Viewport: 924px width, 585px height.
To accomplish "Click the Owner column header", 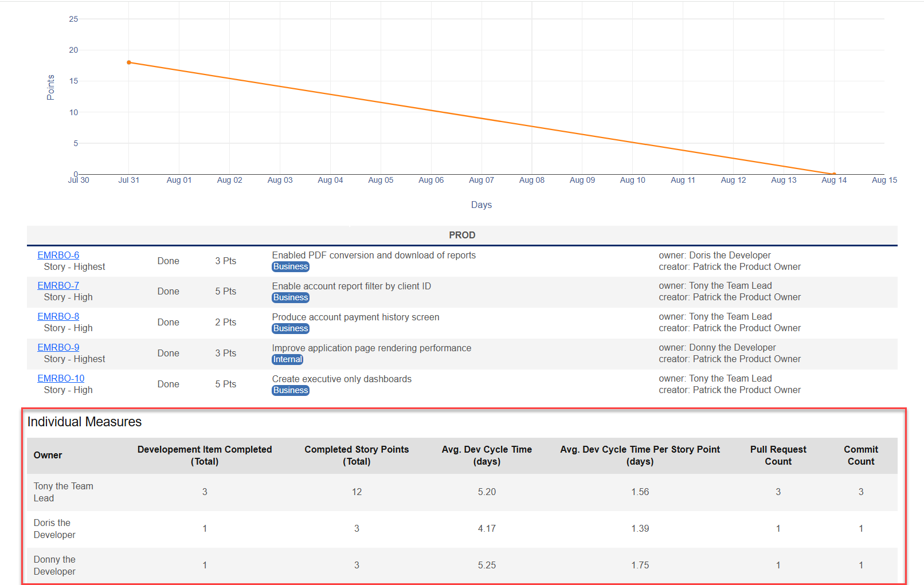I will [48, 455].
